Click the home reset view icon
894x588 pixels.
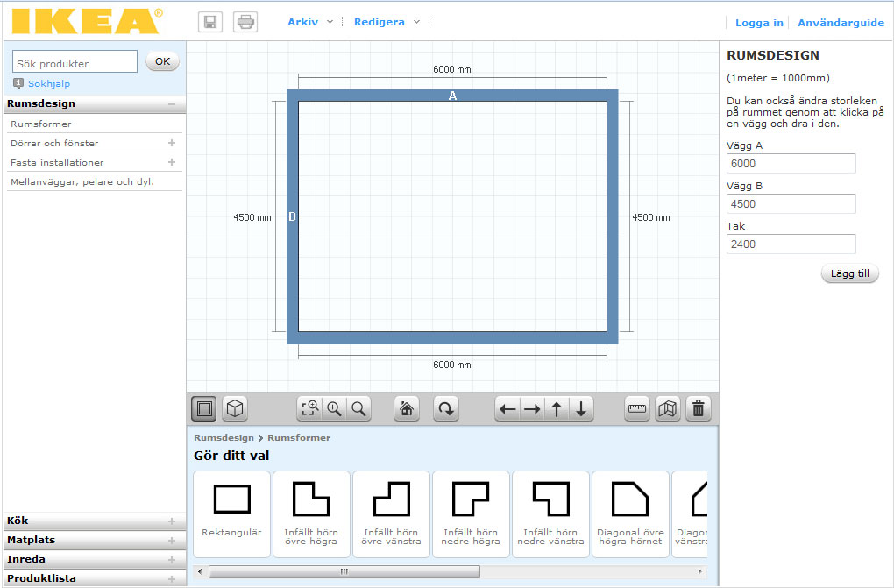tap(406, 408)
